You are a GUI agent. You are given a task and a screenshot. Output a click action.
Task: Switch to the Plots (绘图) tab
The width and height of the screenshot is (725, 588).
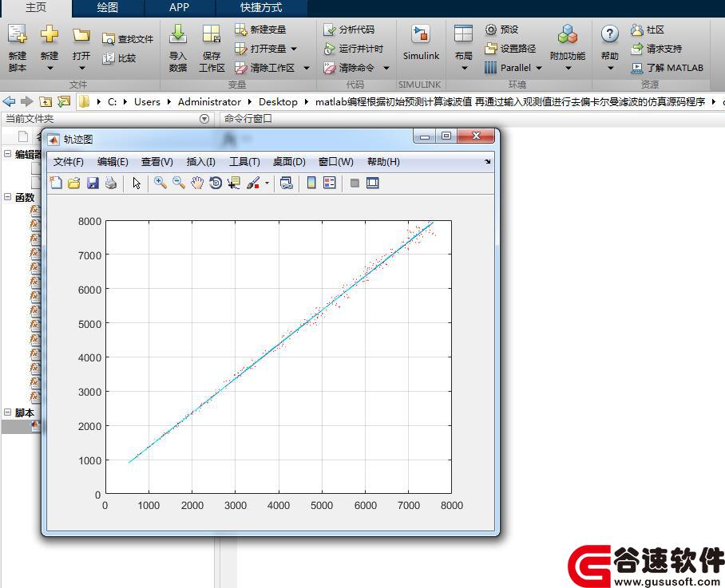coord(107,8)
